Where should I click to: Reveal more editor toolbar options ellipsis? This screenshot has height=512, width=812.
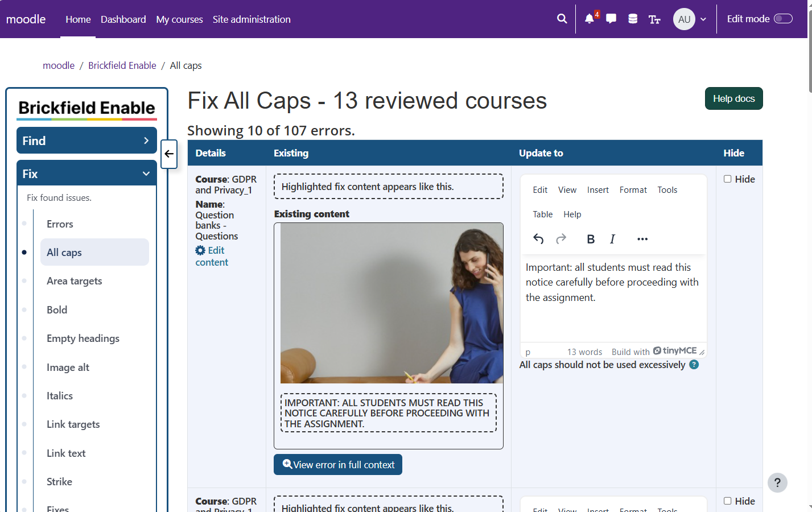pyautogui.click(x=642, y=239)
